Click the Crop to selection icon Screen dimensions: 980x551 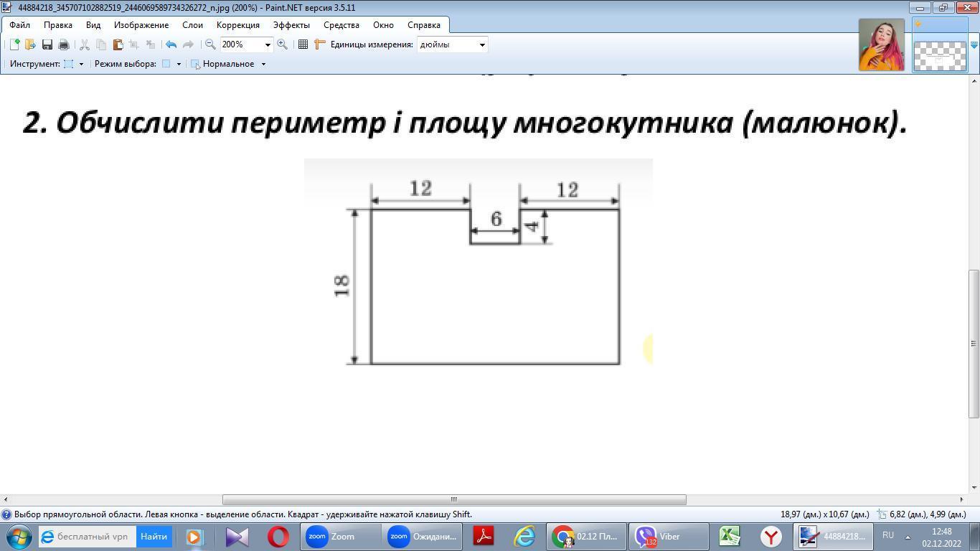pyautogui.click(x=133, y=44)
